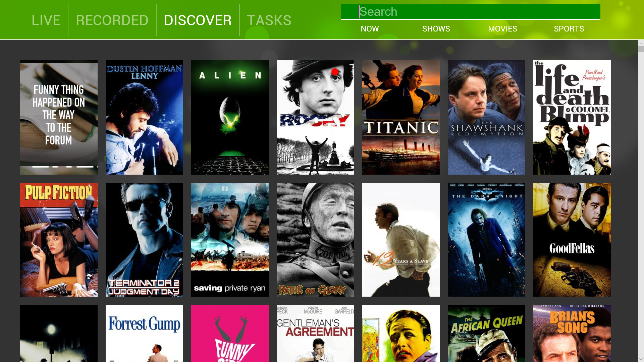Open the SHOWS tab

436,29
